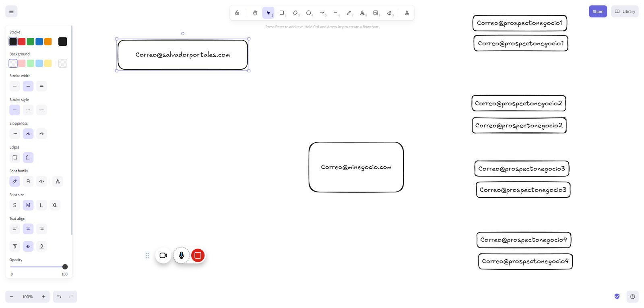Select the Rectangle tool
The height and width of the screenshot is (308, 644).
[282, 13]
